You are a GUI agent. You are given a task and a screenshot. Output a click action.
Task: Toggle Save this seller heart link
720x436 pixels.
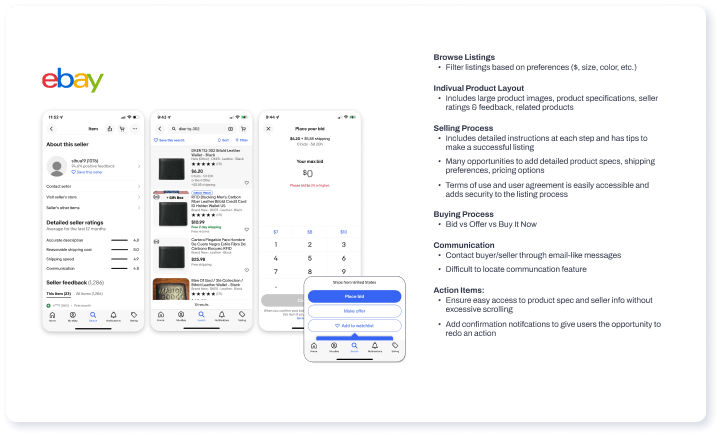pos(87,172)
